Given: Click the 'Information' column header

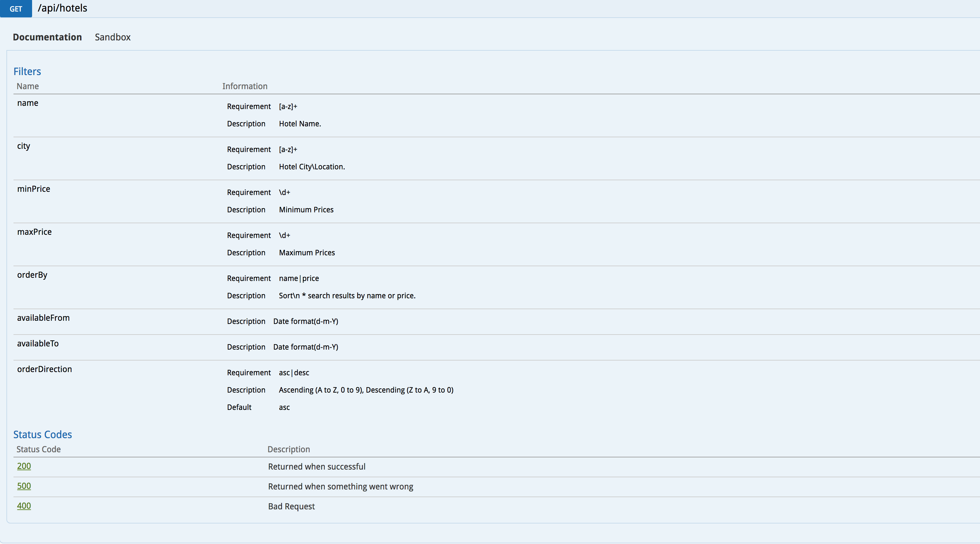Looking at the screenshot, I should pyautogui.click(x=245, y=86).
